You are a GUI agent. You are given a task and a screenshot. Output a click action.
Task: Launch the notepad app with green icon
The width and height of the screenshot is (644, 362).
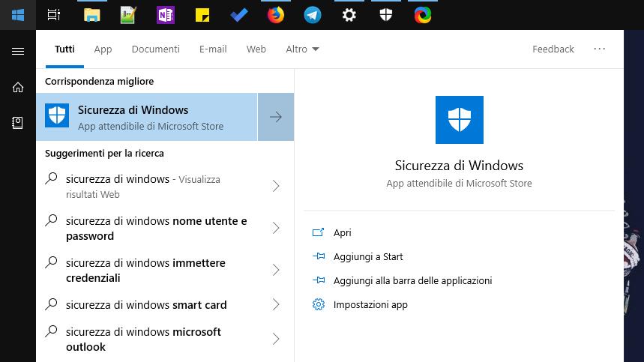click(x=128, y=15)
